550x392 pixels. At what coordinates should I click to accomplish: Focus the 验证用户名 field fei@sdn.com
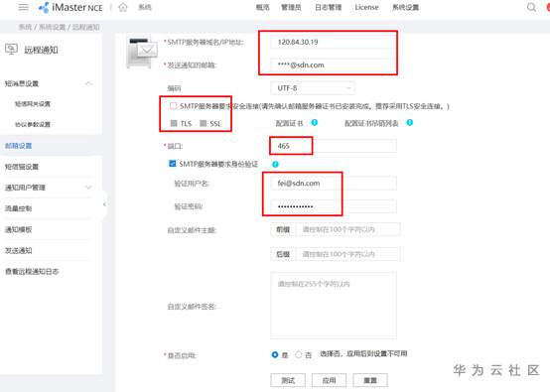[x=334, y=183]
